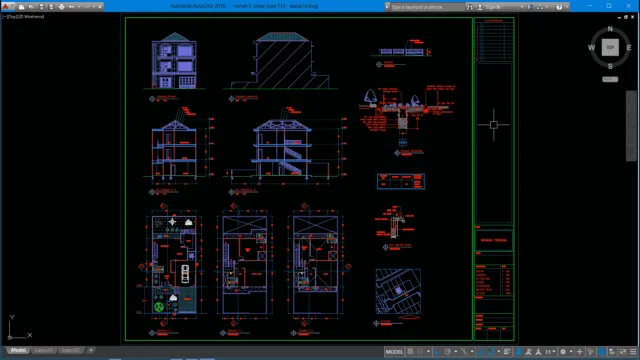Toggle Lineweight display in status bar
Screen dimensions: 640x360
507,352
